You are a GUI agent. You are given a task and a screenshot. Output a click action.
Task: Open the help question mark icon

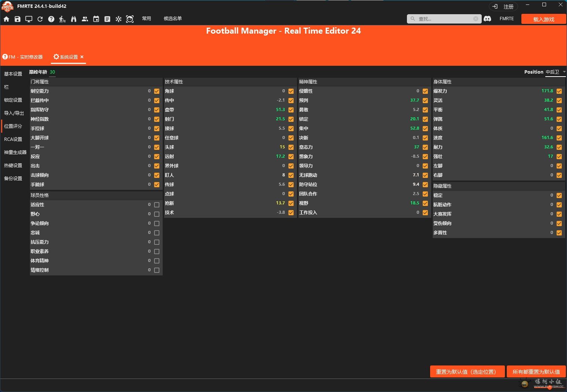pyautogui.click(x=51, y=19)
